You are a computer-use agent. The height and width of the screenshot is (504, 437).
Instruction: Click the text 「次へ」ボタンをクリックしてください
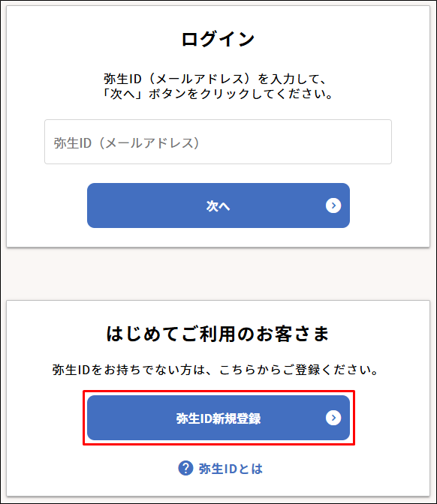[x=218, y=94]
